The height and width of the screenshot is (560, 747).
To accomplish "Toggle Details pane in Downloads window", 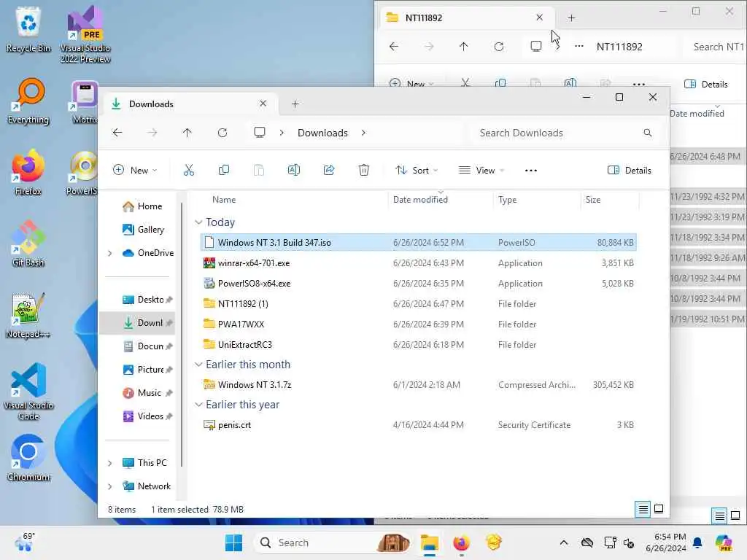I will click(x=630, y=171).
